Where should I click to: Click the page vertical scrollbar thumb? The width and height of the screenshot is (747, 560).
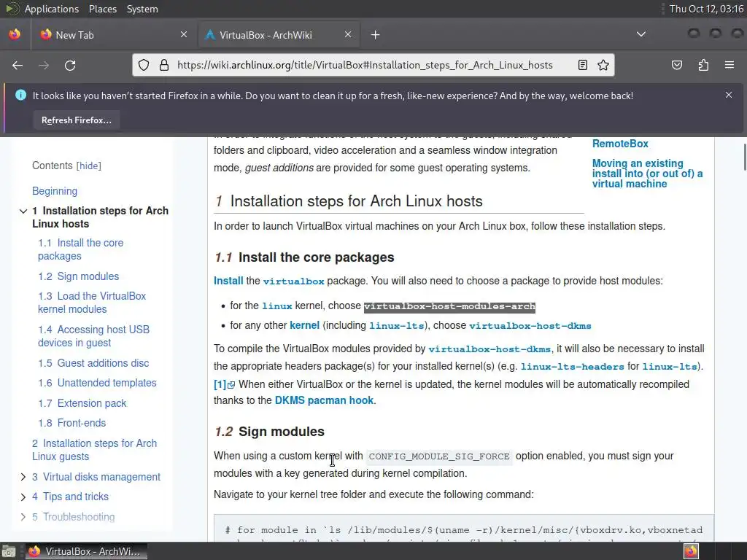pyautogui.click(x=745, y=156)
